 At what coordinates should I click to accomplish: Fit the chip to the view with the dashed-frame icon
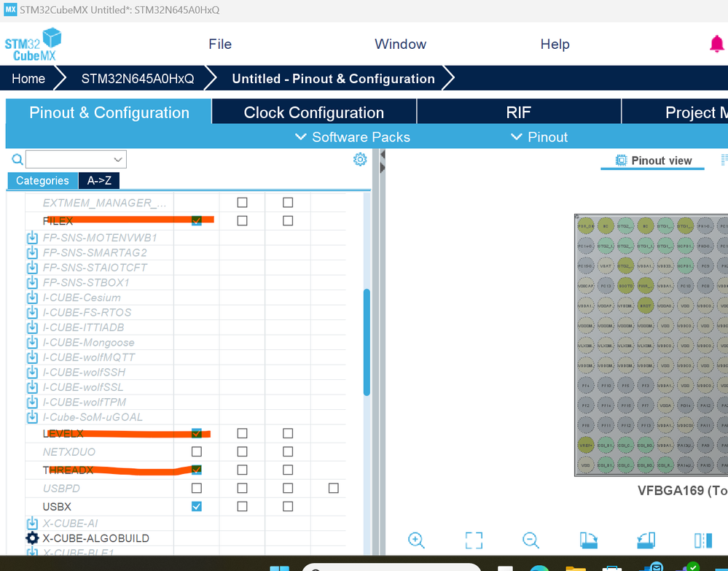474,540
